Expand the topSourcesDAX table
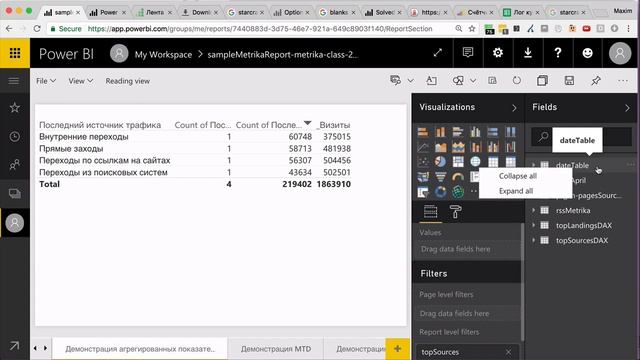 (x=533, y=240)
